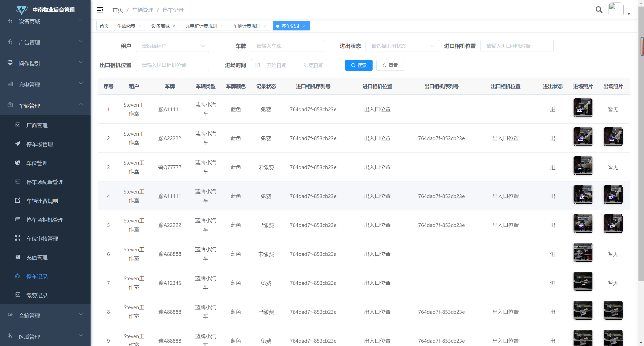The image size is (644, 346).
Task: Open 缴费记录 in the sidebar
Action: pyautogui.click(x=37, y=295)
